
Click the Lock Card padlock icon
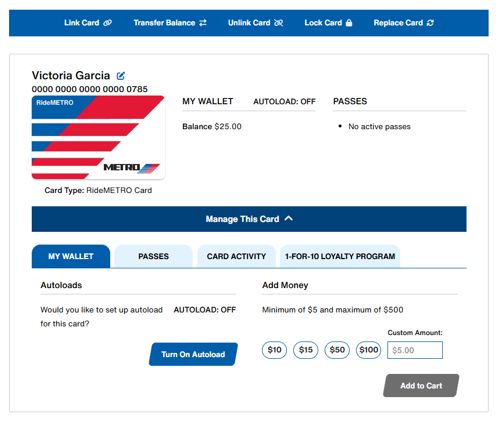click(x=349, y=23)
